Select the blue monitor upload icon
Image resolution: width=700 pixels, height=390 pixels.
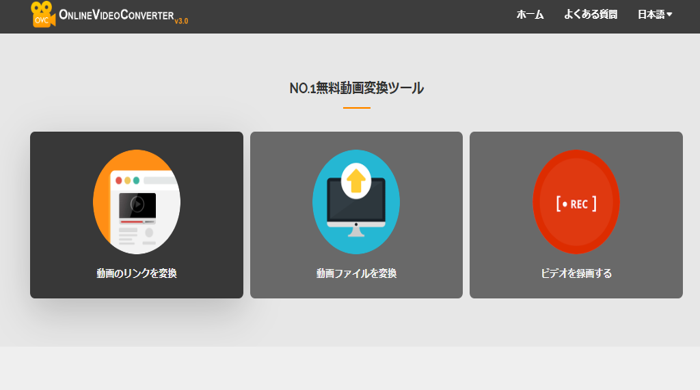(356, 202)
